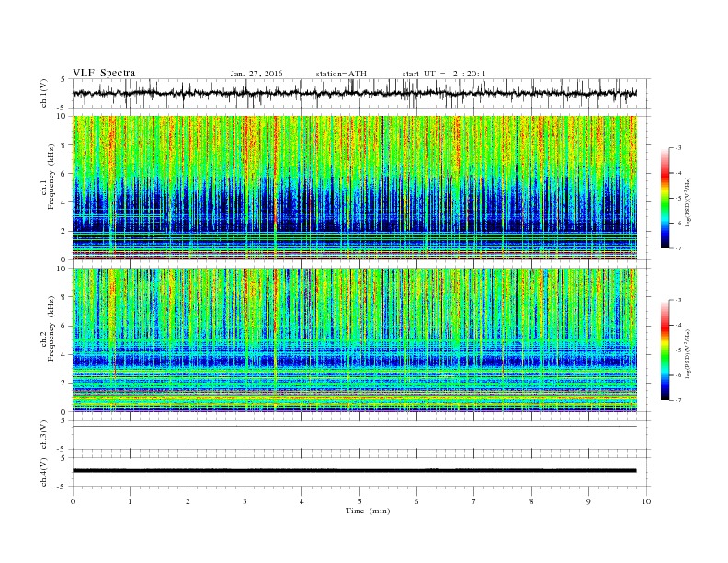Viewport: 728px width, 563px height.
Task: Click the ch.1 PSD color scale bar
Action: click(x=665, y=198)
